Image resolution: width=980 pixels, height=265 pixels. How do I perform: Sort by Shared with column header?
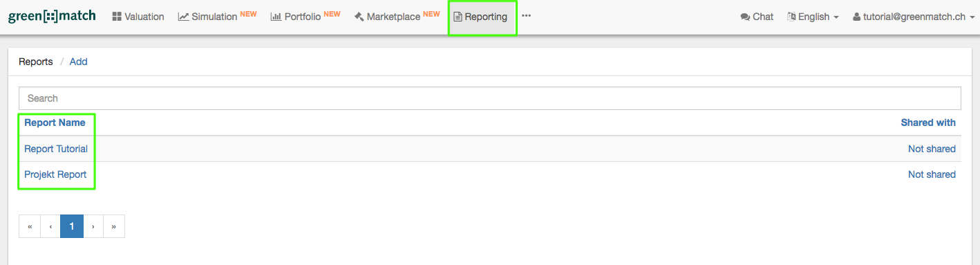[928, 122]
